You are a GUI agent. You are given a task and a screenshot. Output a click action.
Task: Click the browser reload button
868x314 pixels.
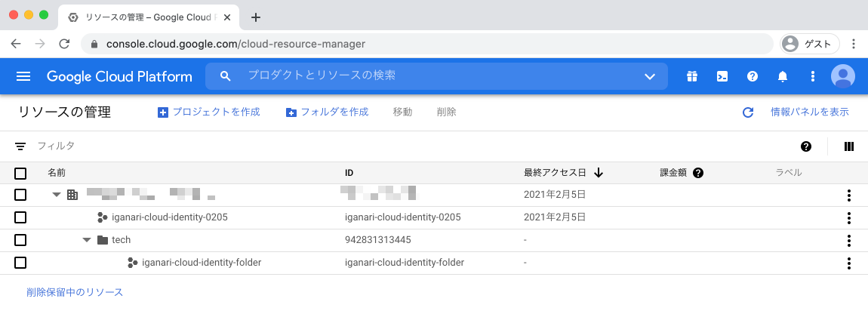point(64,45)
